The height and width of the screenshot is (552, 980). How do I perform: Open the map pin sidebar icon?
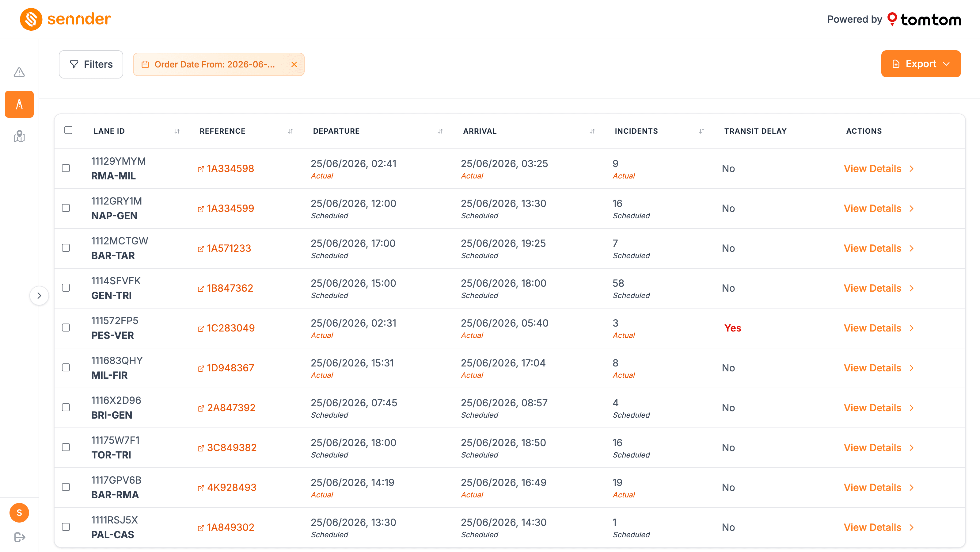pyautogui.click(x=19, y=136)
